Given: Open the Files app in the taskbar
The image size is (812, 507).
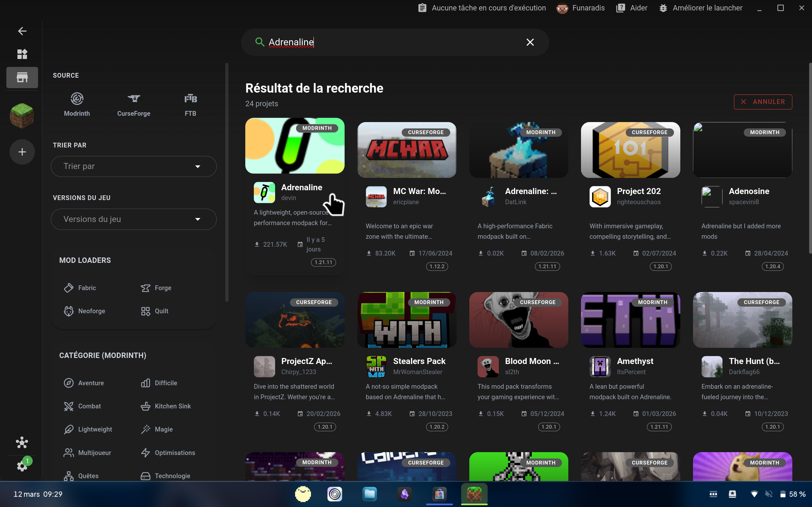Looking at the screenshot, I should tap(369, 494).
